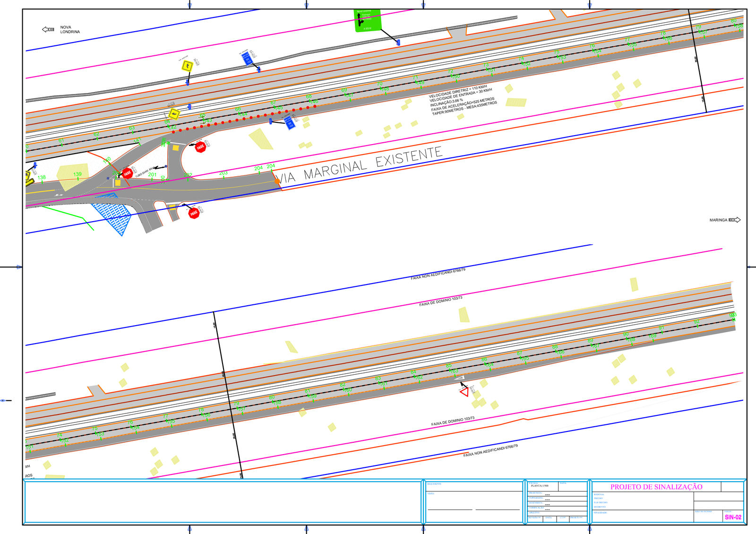Select the white yield marking on the pavement

[459, 378]
